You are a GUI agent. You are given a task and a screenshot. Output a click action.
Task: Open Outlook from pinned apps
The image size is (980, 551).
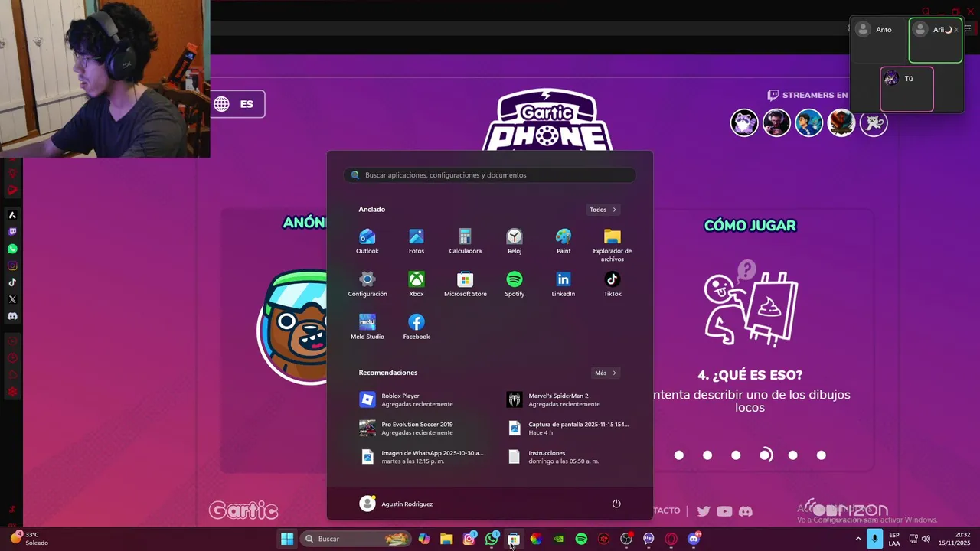(367, 241)
